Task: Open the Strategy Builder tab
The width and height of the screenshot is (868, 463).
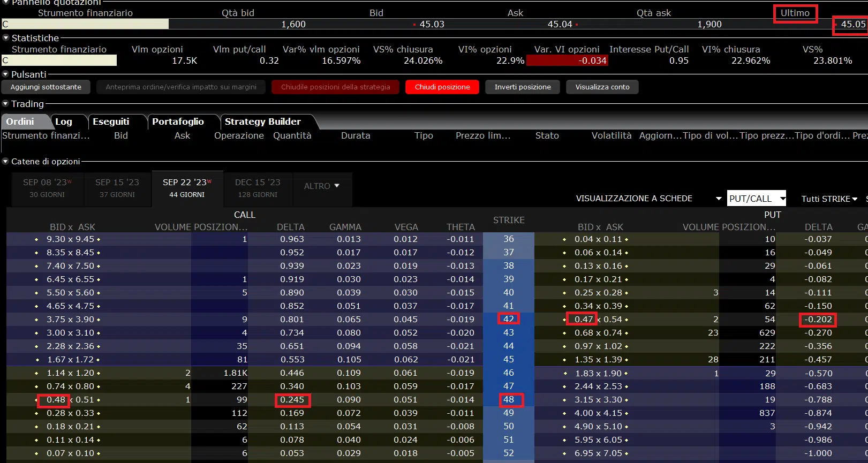Action: [x=262, y=122]
